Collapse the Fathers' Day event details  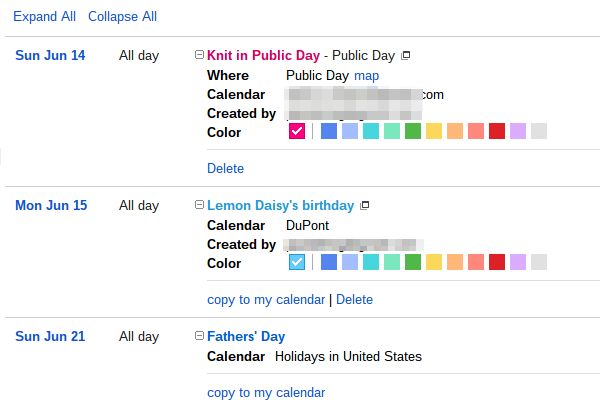coord(199,336)
